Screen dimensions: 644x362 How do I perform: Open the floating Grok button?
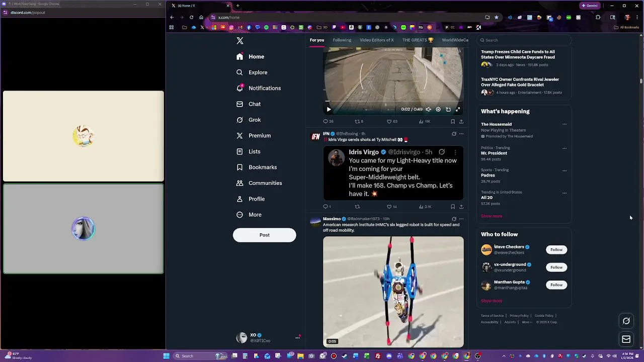(x=626, y=321)
